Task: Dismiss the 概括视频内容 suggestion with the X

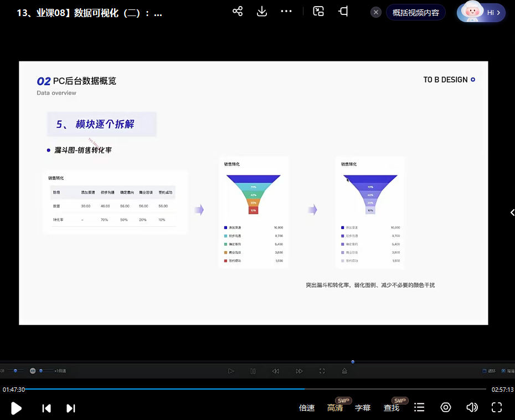Action: click(x=376, y=12)
